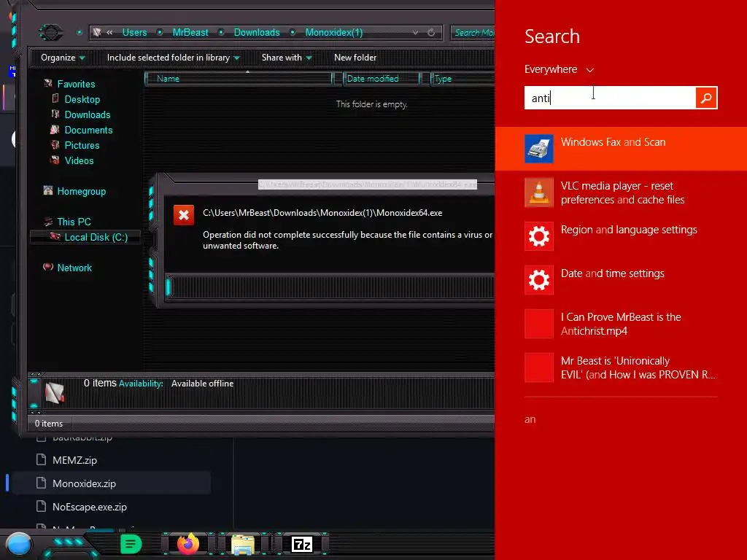747x560 pixels.
Task: Click the Favorites star icon in sidebar
Action: (48, 83)
